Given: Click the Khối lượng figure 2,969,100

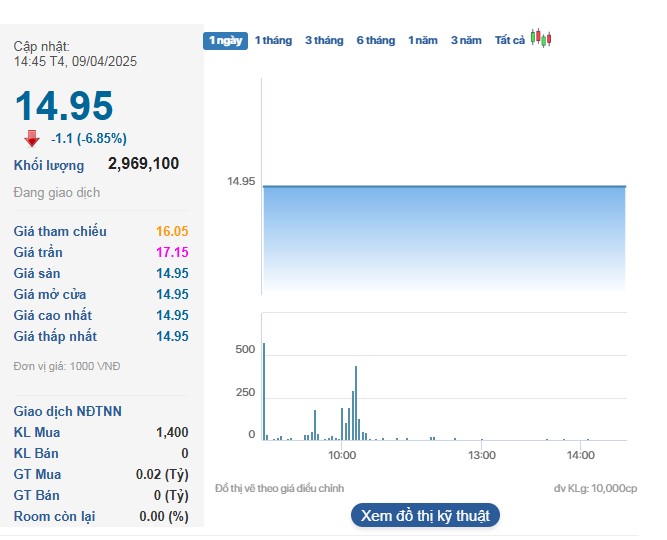Looking at the screenshot, I should [143, 164].
